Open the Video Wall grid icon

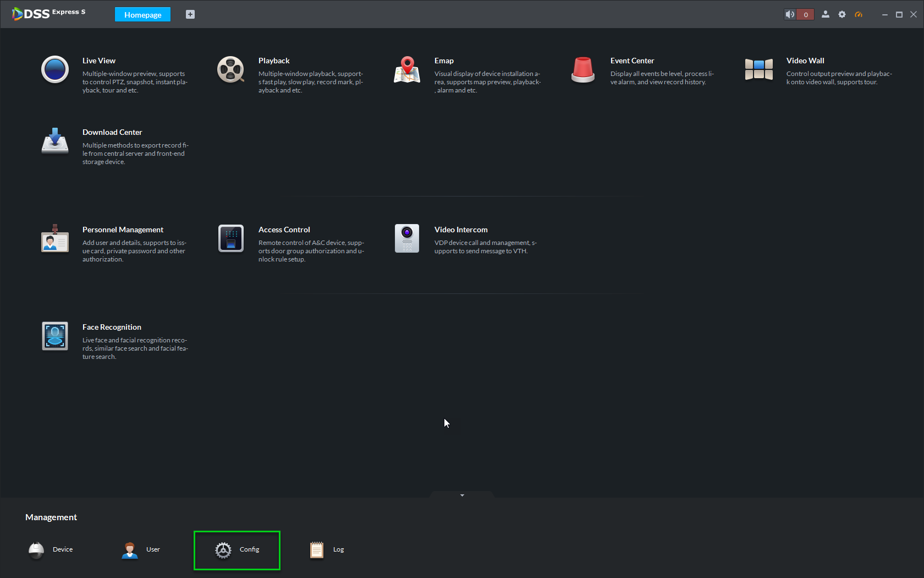(x=759, y=69)
